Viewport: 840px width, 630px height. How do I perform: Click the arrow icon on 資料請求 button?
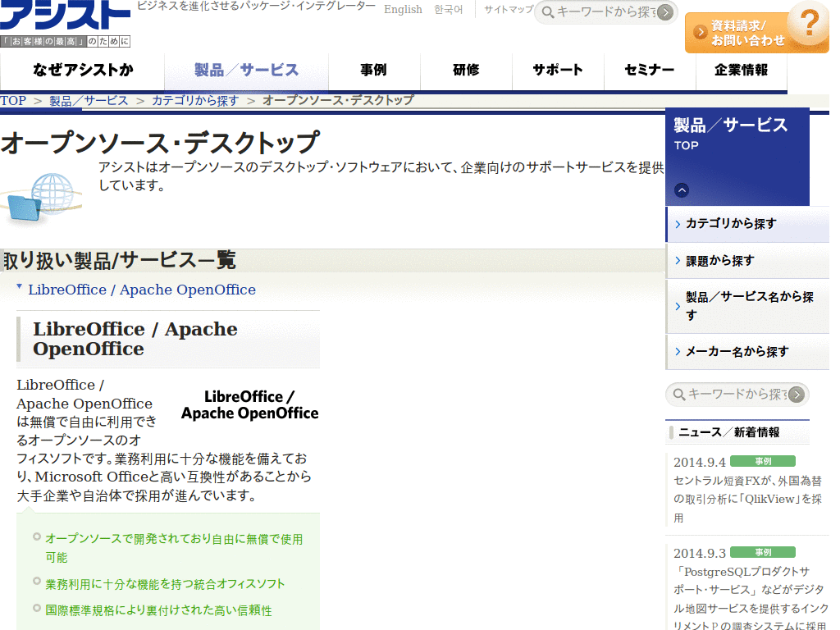point(700,32)
